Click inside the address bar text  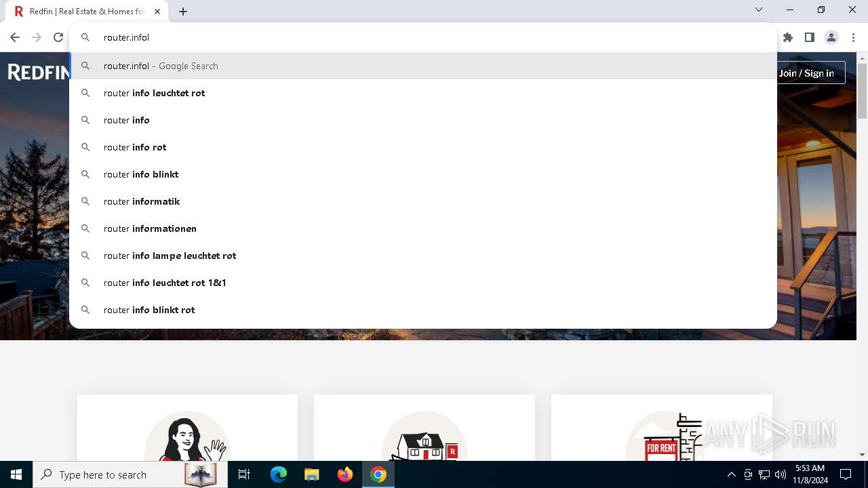126,37
